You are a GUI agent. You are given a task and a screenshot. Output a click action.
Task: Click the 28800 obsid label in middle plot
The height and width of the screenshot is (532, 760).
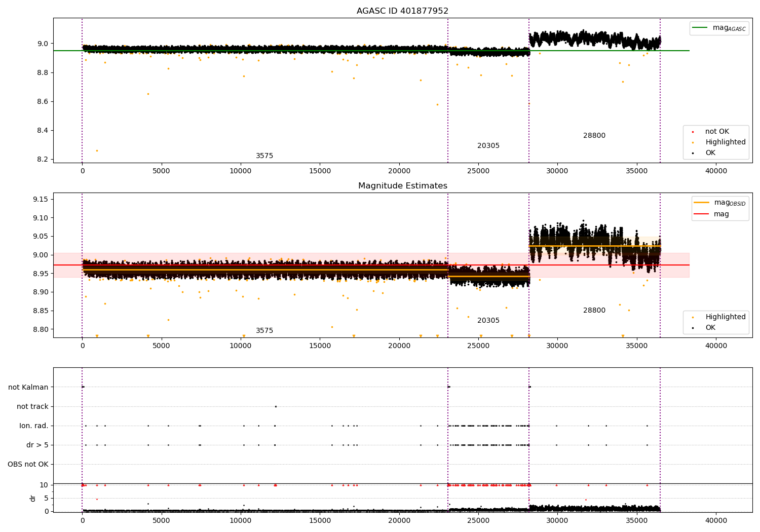(594, 311)
